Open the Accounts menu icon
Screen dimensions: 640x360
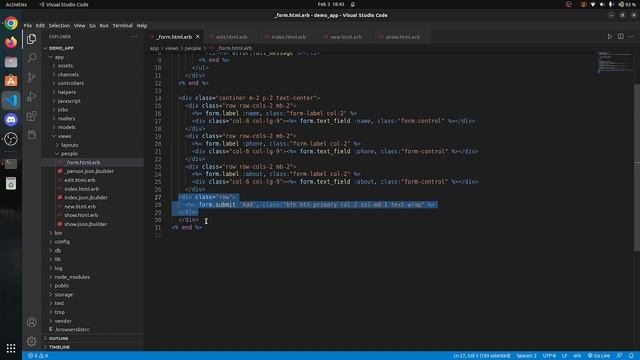point(31,322)
